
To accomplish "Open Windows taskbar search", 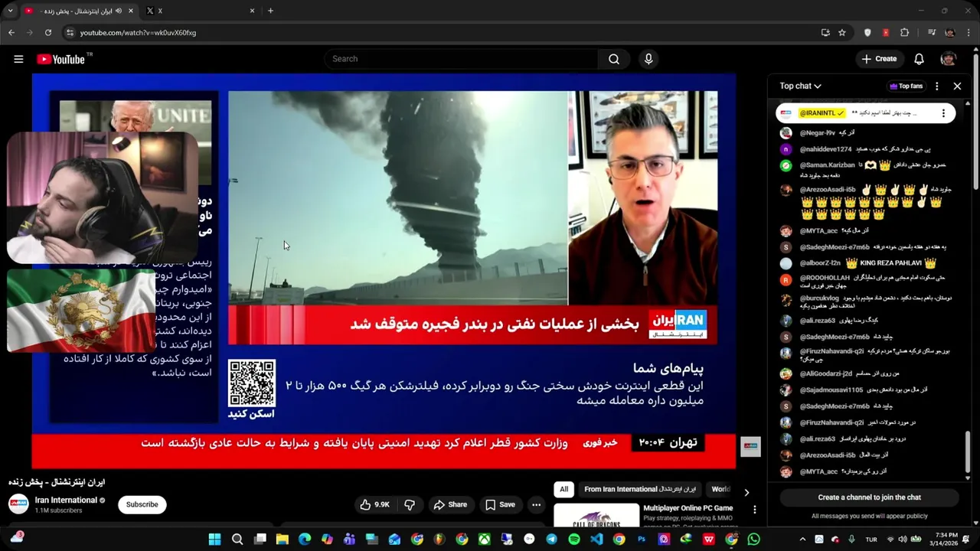I will click(x=237, y=540).
